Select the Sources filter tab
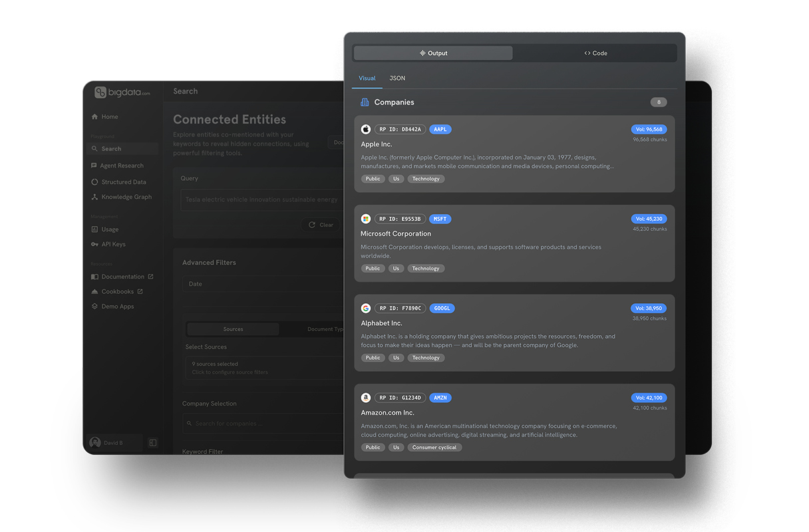This screenshot has width=809, height=532. point(233,329)
